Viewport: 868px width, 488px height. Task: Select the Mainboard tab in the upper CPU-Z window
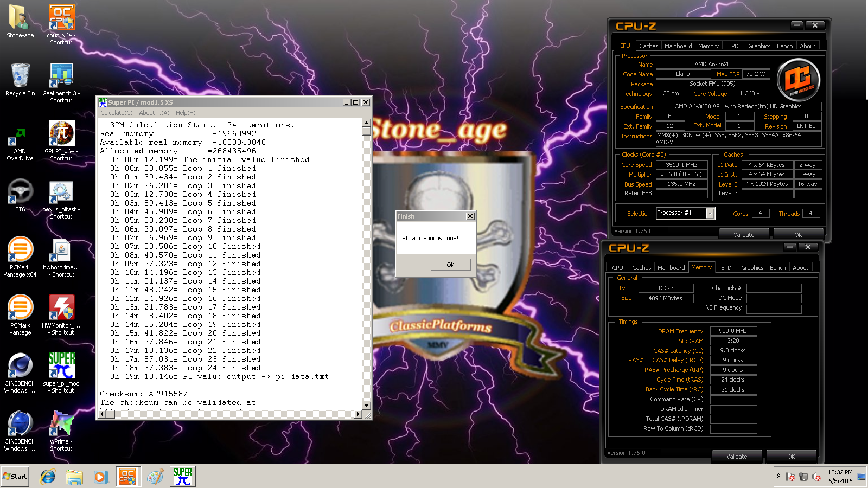678,46
